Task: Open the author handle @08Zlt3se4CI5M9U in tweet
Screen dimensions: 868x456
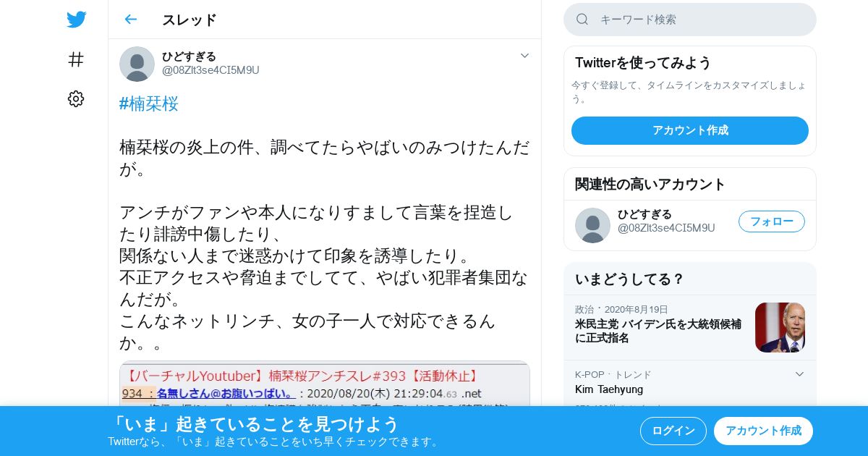Action: tap(210, 70)
